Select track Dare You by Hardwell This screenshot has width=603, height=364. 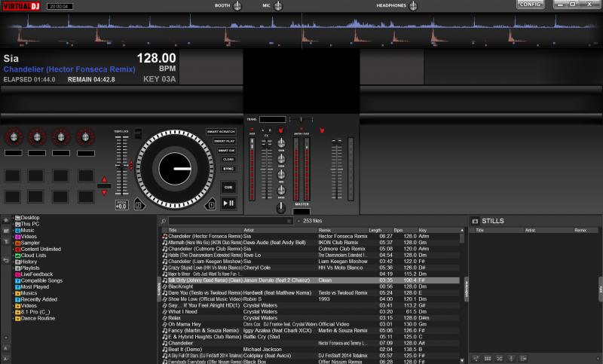click(310, 293)
